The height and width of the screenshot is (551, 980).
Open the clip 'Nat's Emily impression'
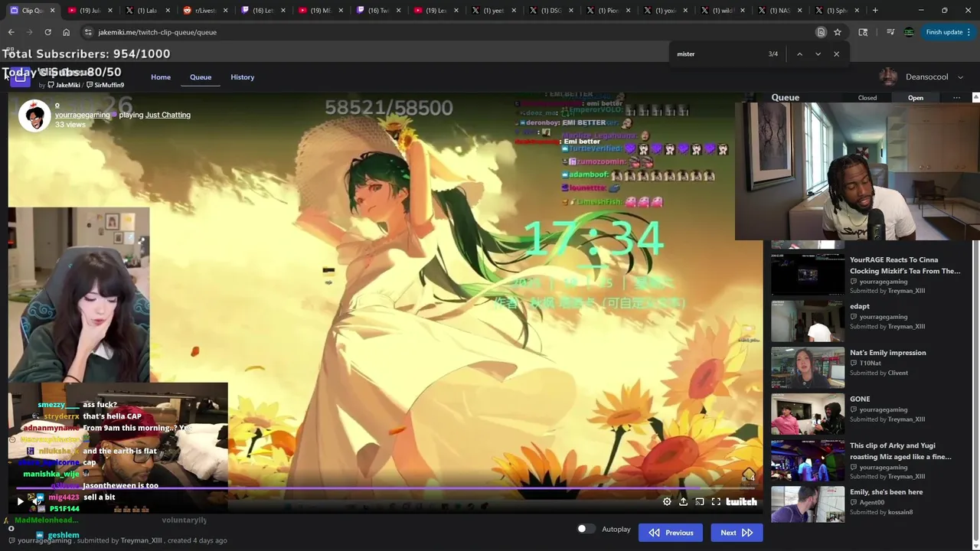point(887,353)
